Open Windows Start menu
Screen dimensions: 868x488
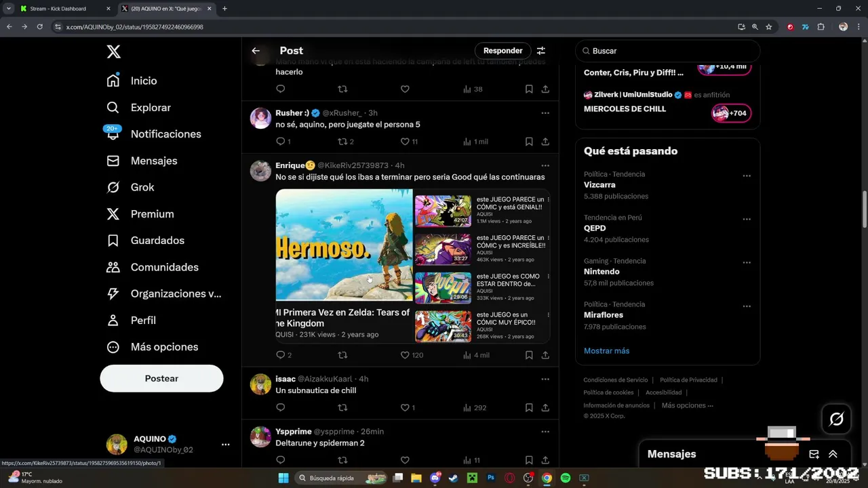click(x=283, y=478)
